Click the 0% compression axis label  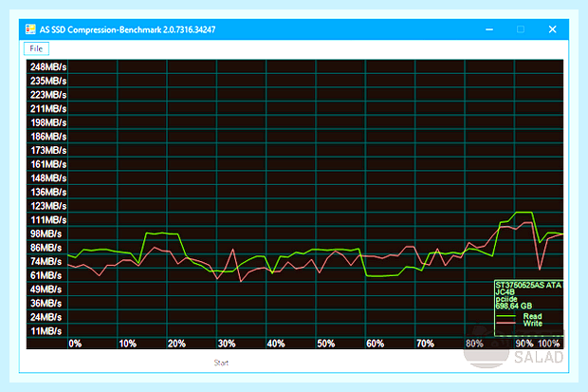75,344
